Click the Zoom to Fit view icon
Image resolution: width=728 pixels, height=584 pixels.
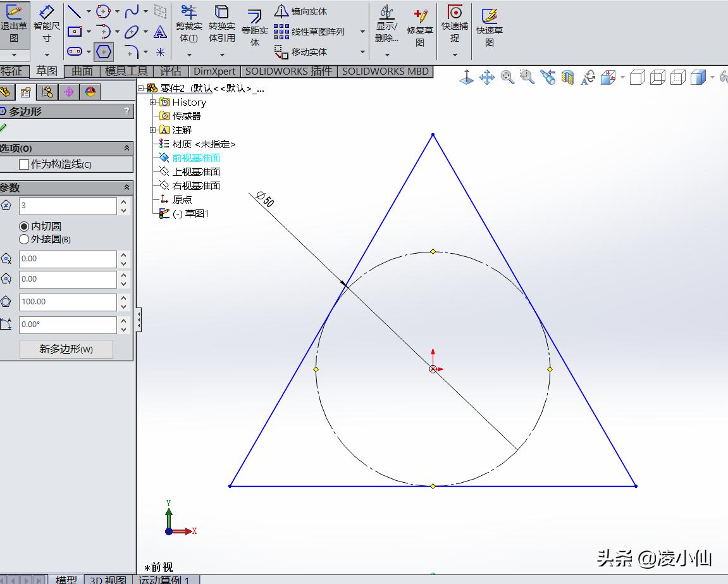click(506, 77)
